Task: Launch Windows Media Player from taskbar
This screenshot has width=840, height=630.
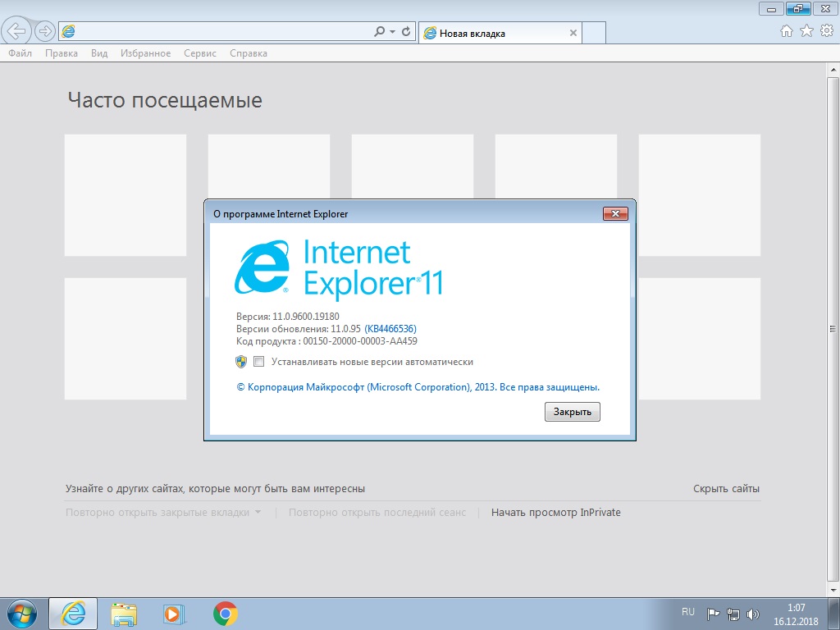Action: 174,614
